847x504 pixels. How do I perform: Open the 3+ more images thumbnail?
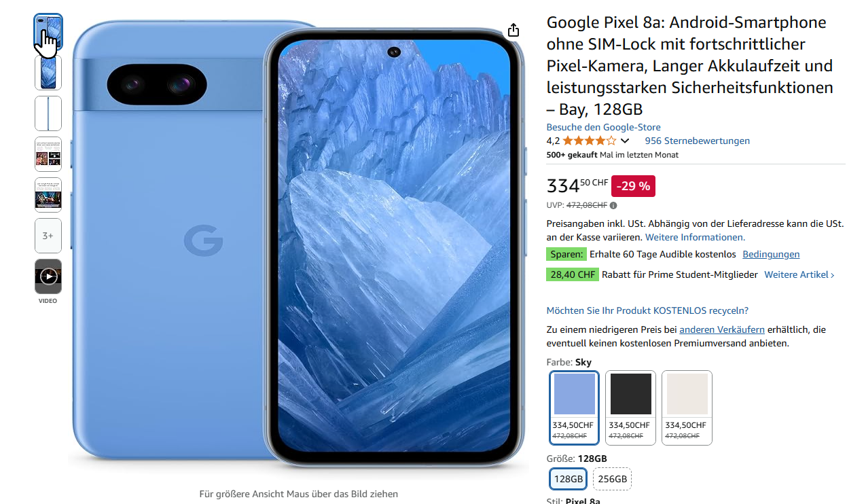pos(48,236)
